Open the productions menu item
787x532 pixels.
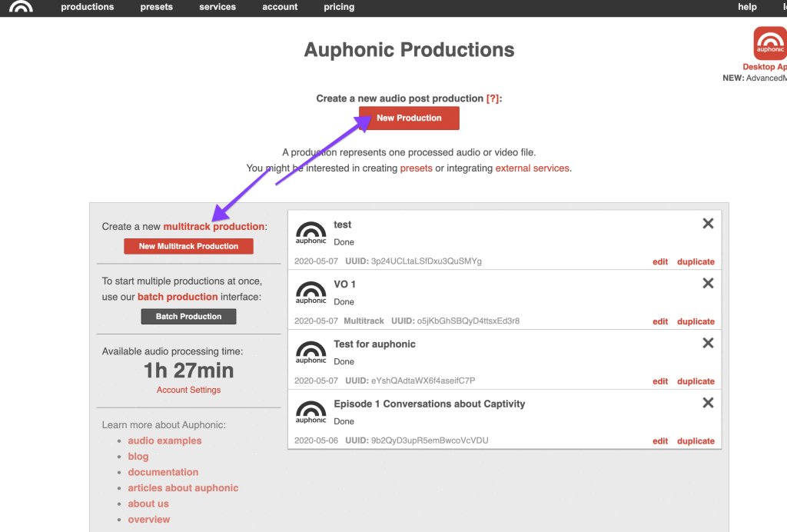[88, 7]
